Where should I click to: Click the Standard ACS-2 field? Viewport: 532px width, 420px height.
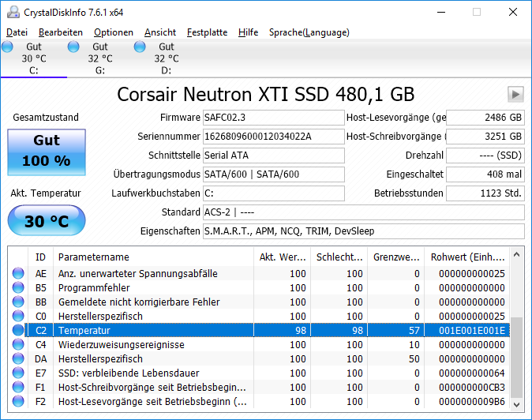click(x=364, y=212)
